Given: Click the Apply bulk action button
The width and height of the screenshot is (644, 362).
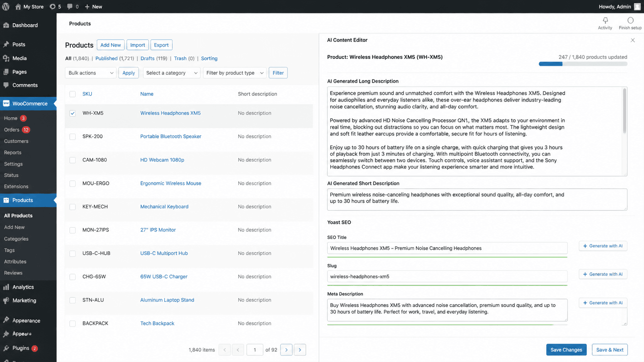Looking at the screenshot, I should pyautogui.click(x=129, y=73).
